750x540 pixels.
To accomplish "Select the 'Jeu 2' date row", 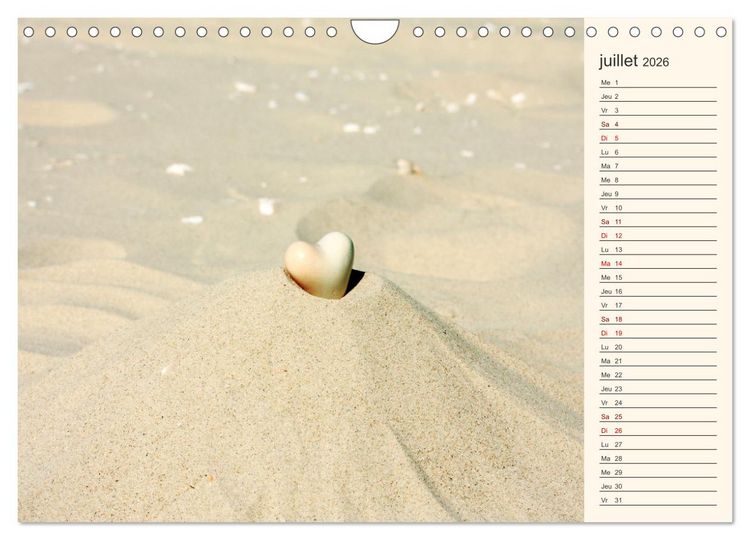I will (x=658, y=96).
